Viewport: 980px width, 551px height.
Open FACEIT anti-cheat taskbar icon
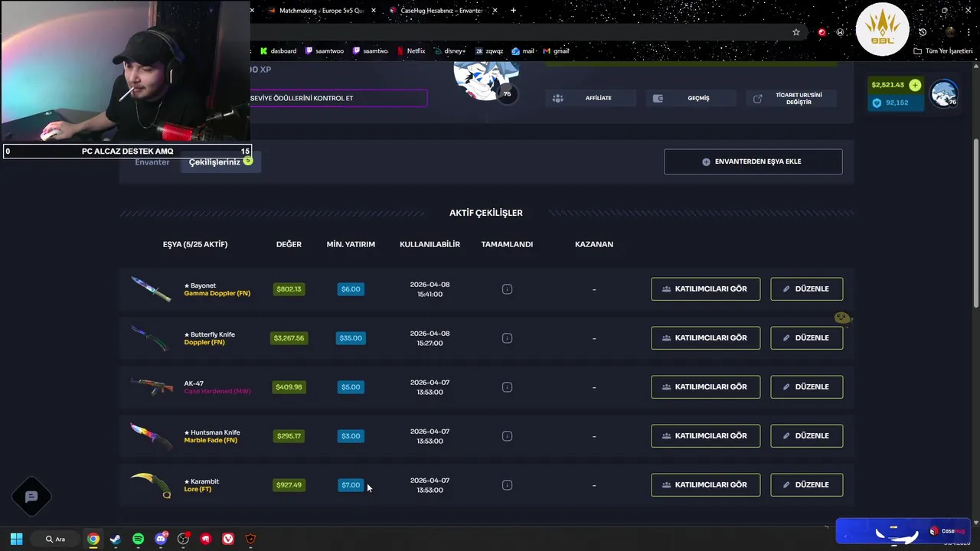click(x=250, y=539)
